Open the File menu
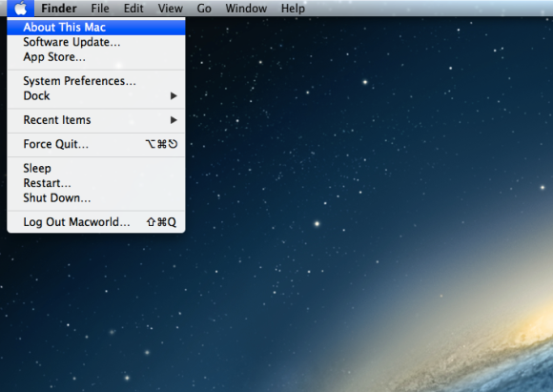553x392 pixels. click(x=100, y=9)
